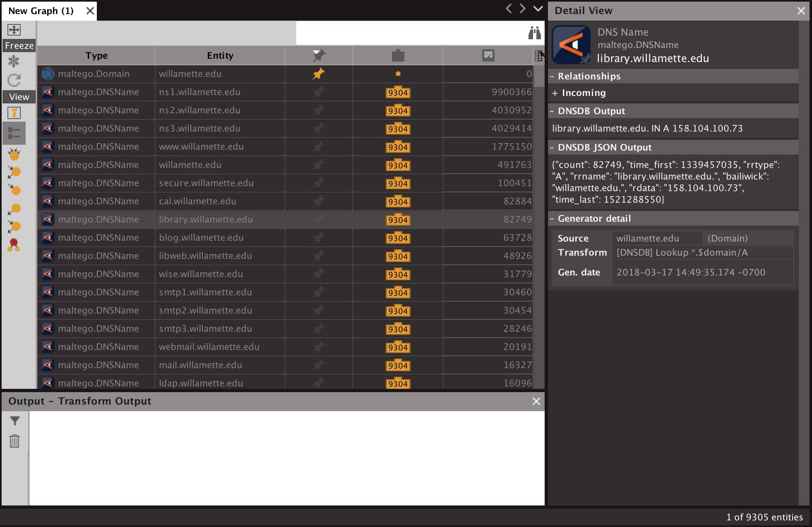Toggle pin for secure.willamette.edu row
The image size is (812, 527).
(318, 183)
